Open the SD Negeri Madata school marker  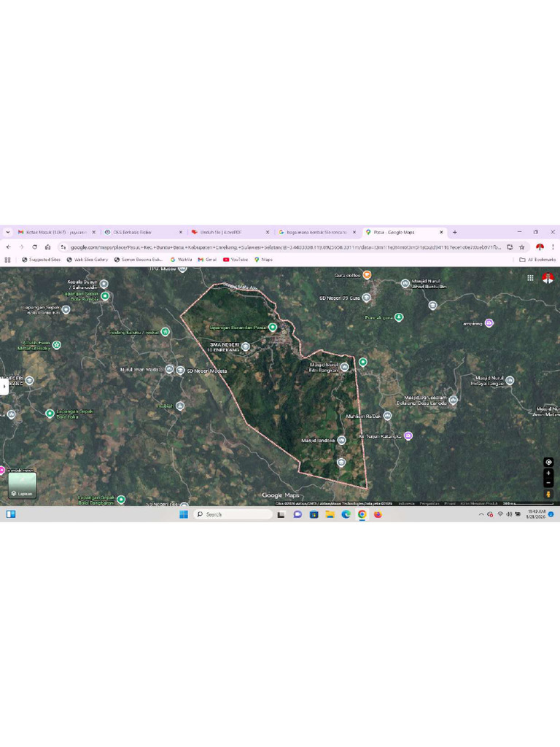[x=180, y=370]
